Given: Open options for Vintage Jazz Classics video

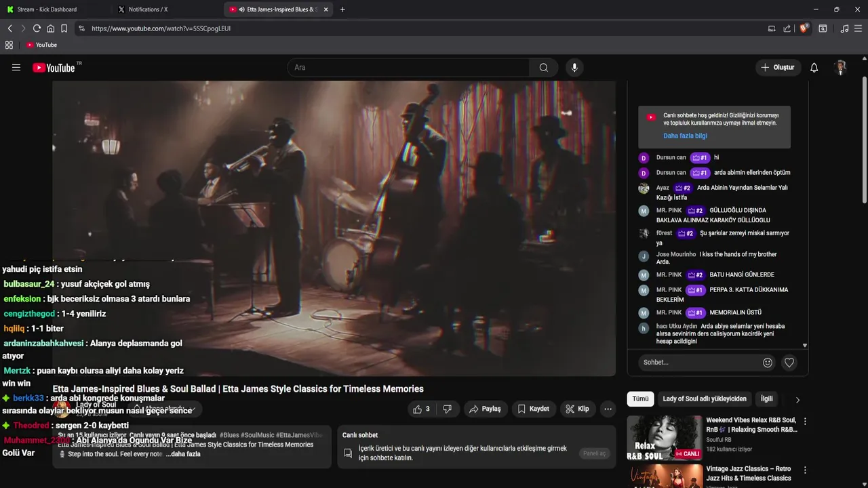Looking at the screenshot, I should point(805,470).
